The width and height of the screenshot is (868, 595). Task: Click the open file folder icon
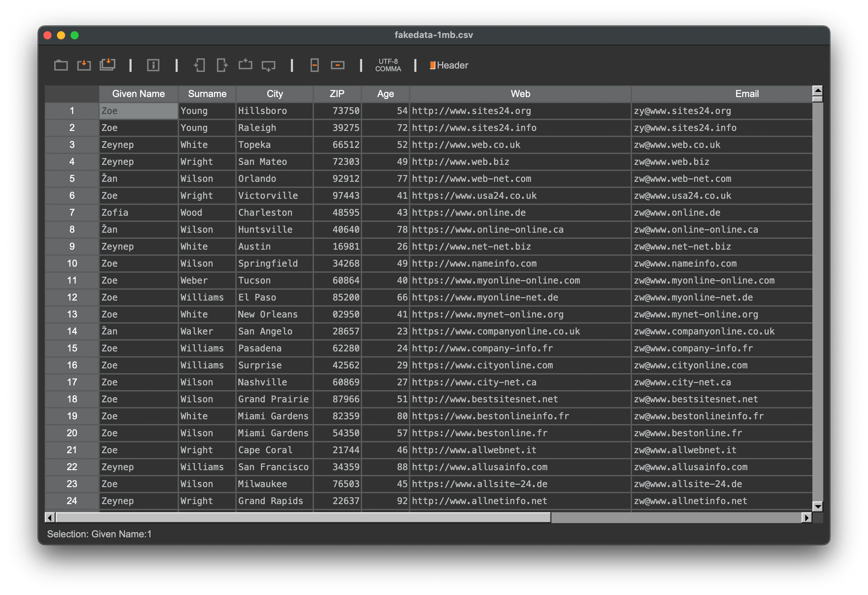pyautogui.click(x=61, y=65)
